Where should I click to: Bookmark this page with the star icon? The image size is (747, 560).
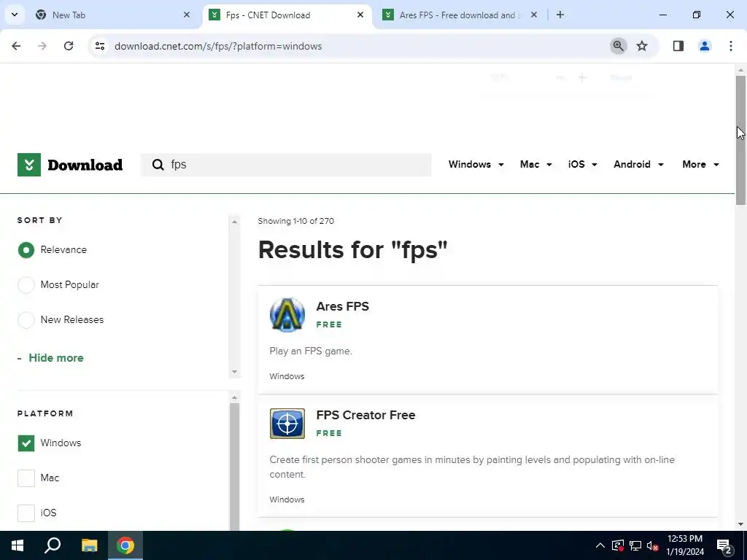[642, 46]
